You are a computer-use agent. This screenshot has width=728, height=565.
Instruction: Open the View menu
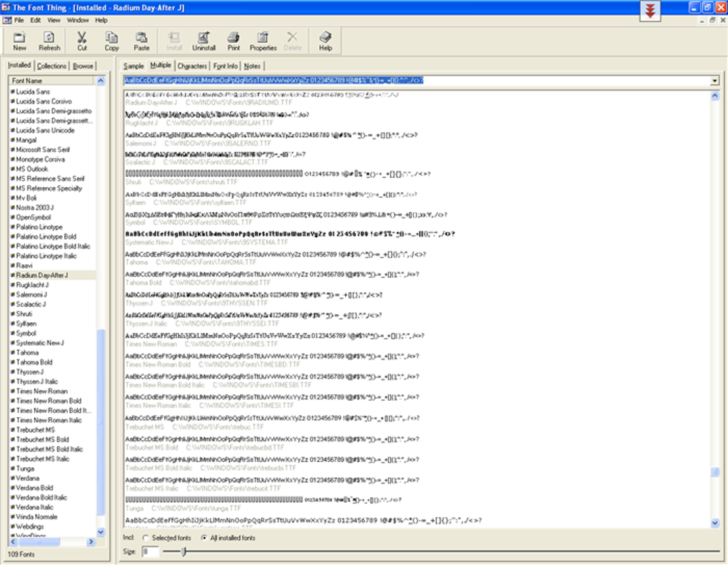[x=54, y=21]
